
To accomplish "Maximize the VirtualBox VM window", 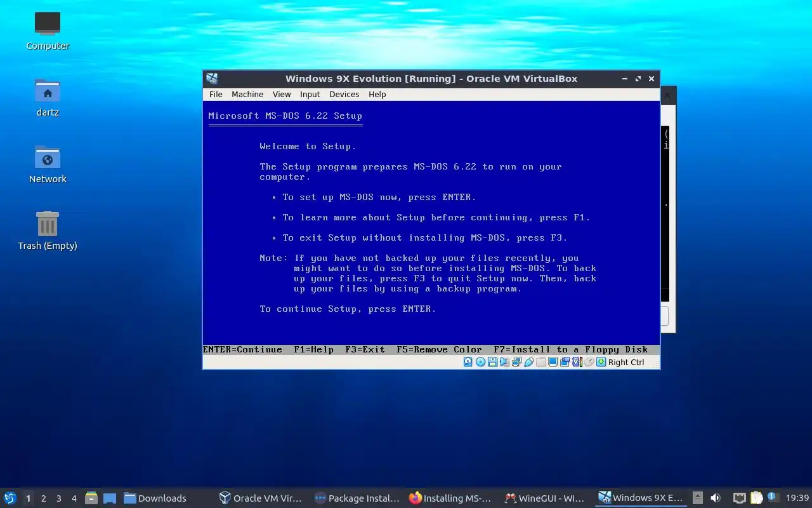I will pyautogui.click(x=638, y=79).
